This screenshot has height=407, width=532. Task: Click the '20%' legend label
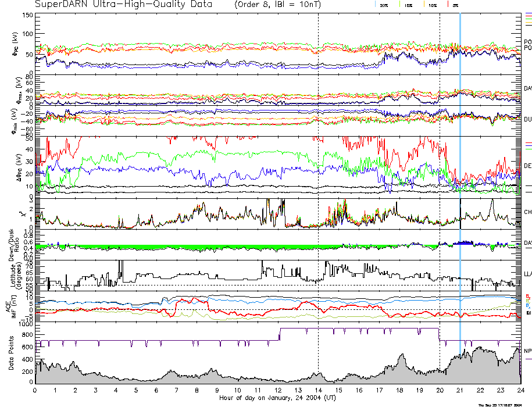point(384,6)
